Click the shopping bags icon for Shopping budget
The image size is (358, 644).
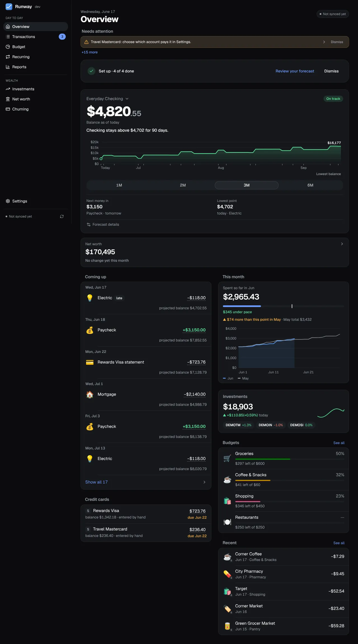click(x=227, y=501)
